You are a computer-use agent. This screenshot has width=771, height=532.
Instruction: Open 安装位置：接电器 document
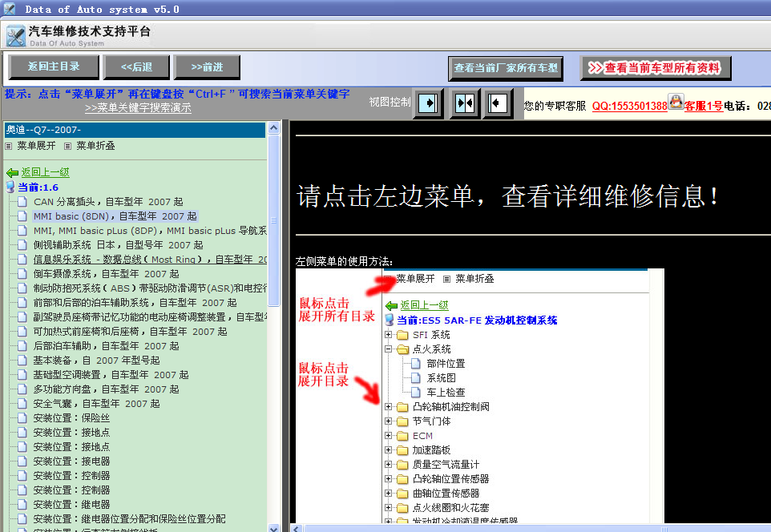tap(72, 461)
